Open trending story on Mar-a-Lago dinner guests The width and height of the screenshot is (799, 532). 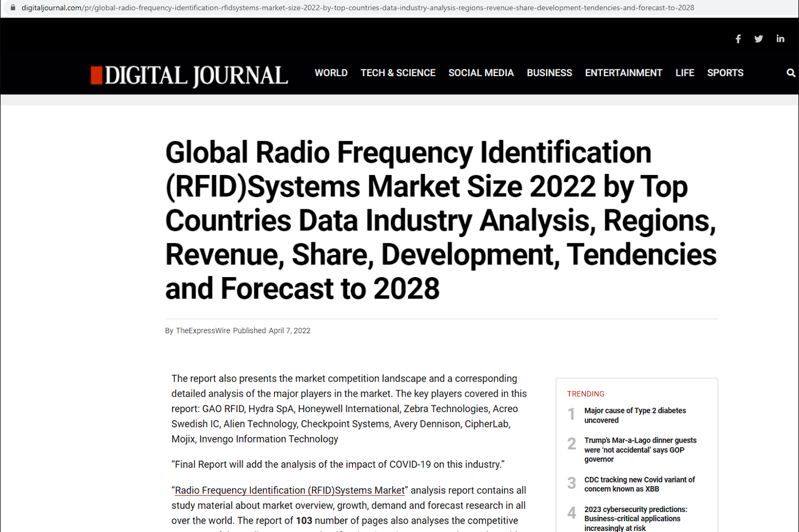click(640, 450)
